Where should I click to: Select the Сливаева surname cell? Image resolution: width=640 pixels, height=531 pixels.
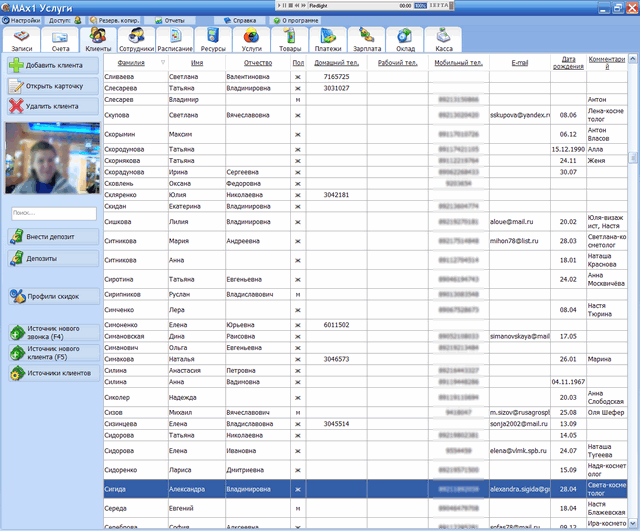click(x=136, y=77)
